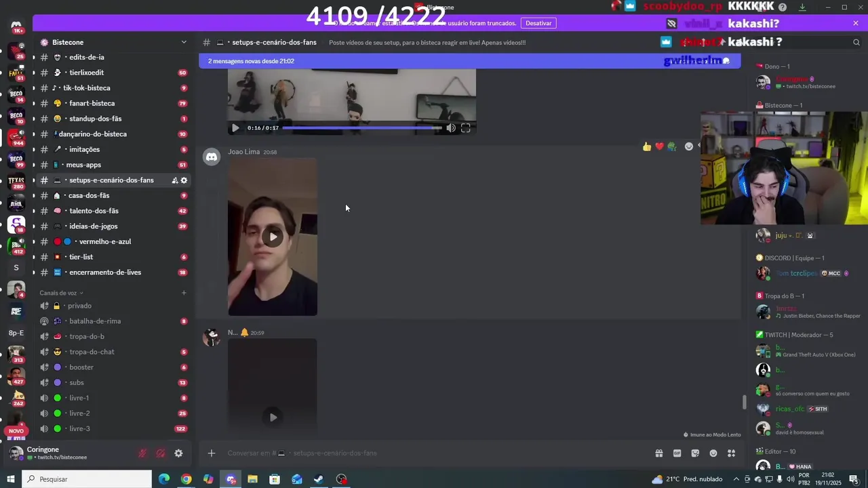Expand the meus-apps channel arrow
Screen dimensions: 868x488
[33, 165]
